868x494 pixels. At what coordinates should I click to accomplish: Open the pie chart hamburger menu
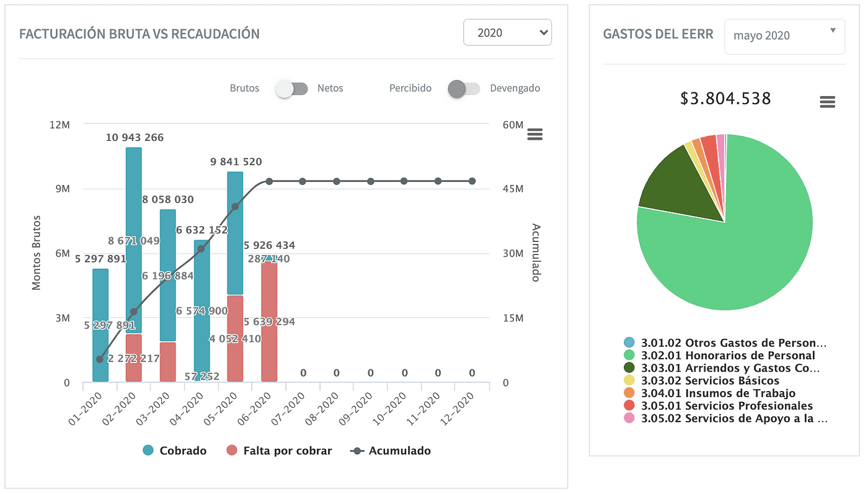point(828,102)
